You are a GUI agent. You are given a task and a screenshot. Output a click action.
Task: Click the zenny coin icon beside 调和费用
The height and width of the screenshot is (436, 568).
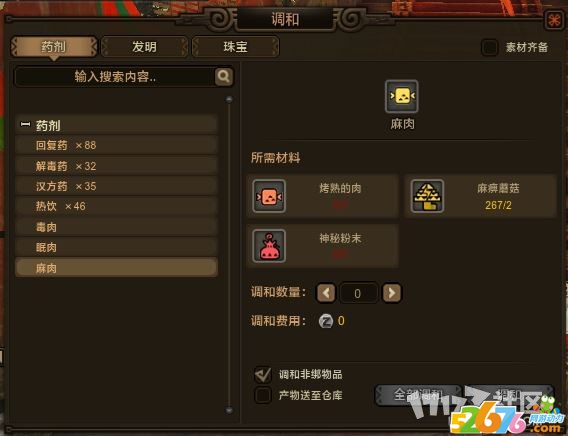pos(326,321)
